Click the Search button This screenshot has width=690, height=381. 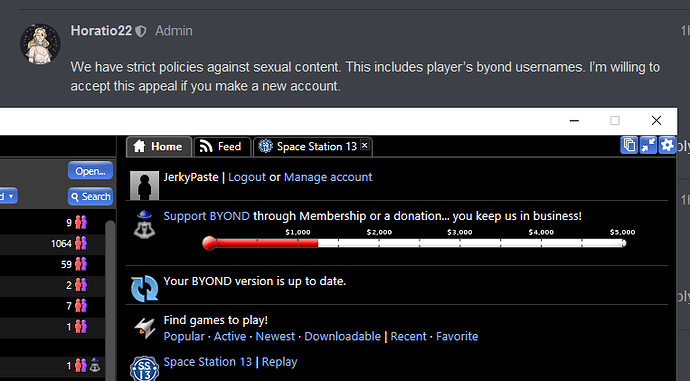90,196
